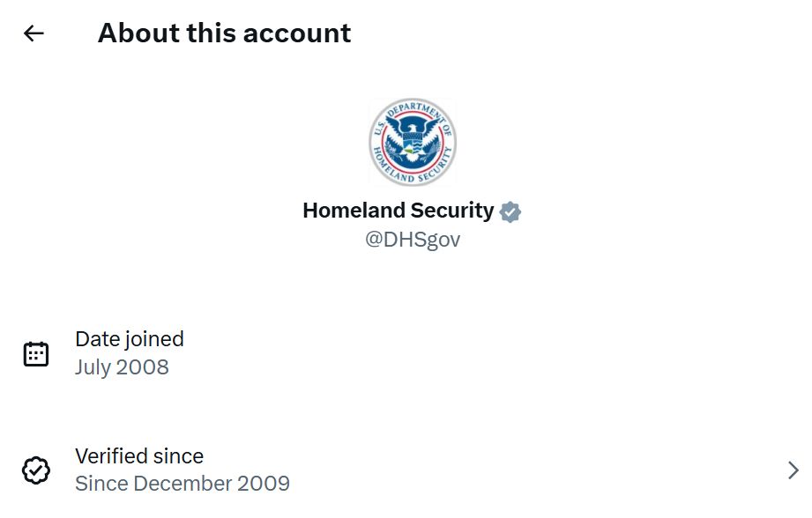This screenshot has height=518, width=812.
Task: Click the Homeland Security seal avatar
Action: click(412, 142)
